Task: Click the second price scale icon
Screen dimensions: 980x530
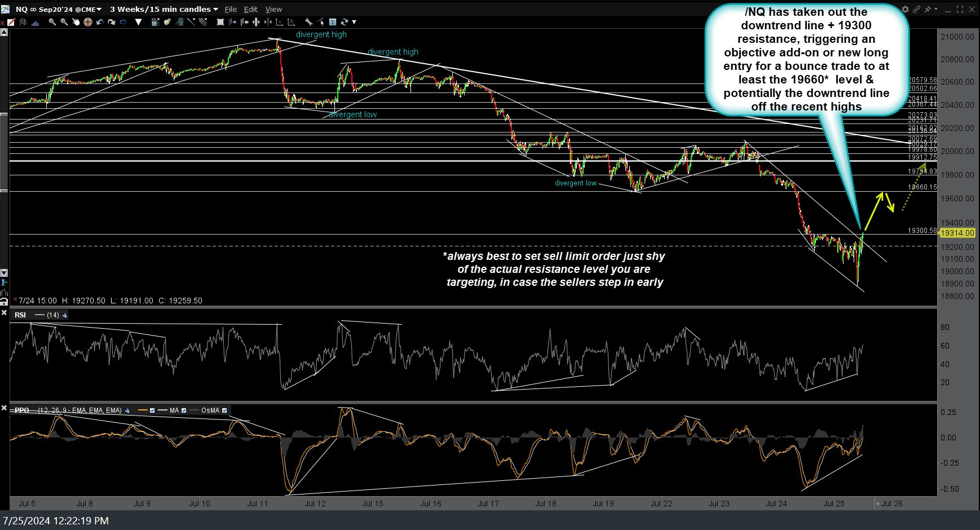Action: [292, 22]
